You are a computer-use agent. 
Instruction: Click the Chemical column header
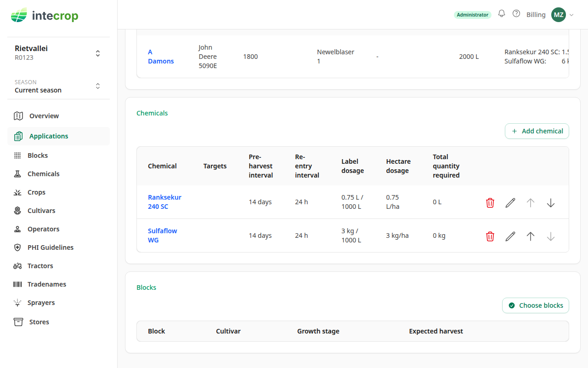[162, 166]
